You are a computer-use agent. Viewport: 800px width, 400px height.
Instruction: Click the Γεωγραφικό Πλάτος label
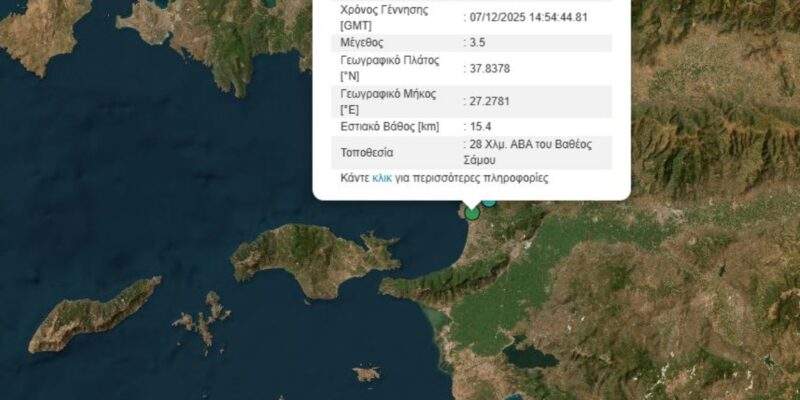click(x=389, y=68)
